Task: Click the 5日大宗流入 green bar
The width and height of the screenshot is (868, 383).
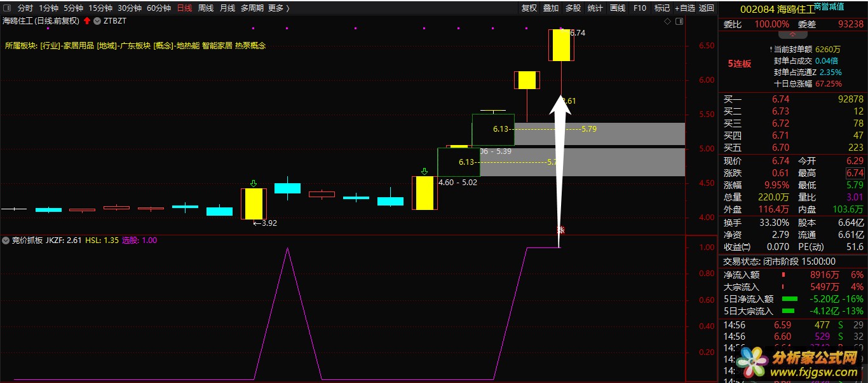Action: (x=789, y=311)
